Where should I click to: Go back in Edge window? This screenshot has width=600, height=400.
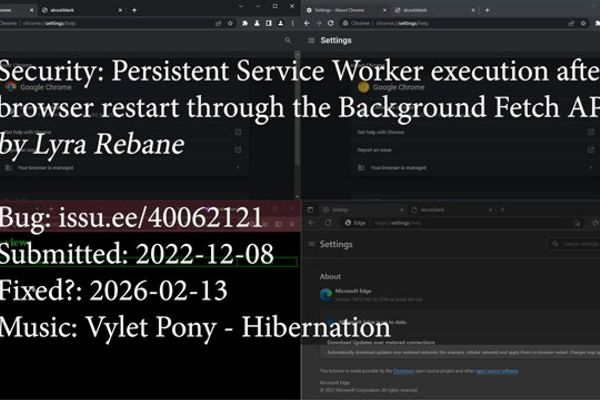click(x=312, y=223)
